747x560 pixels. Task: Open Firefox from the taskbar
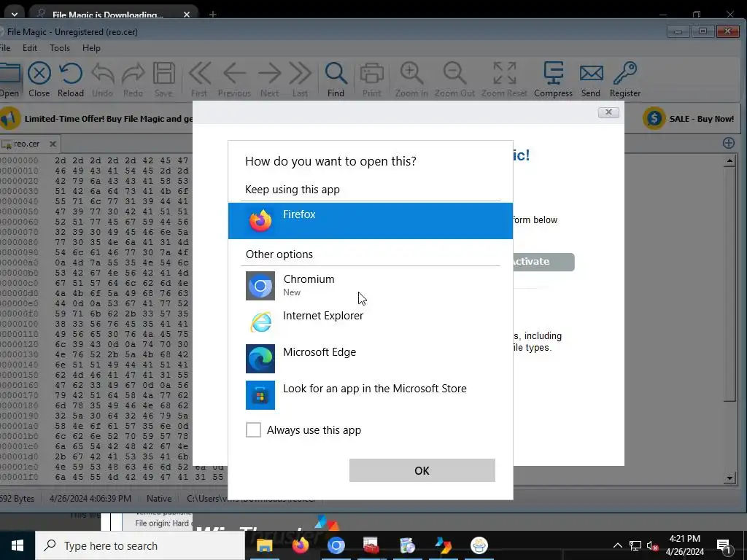300,545
